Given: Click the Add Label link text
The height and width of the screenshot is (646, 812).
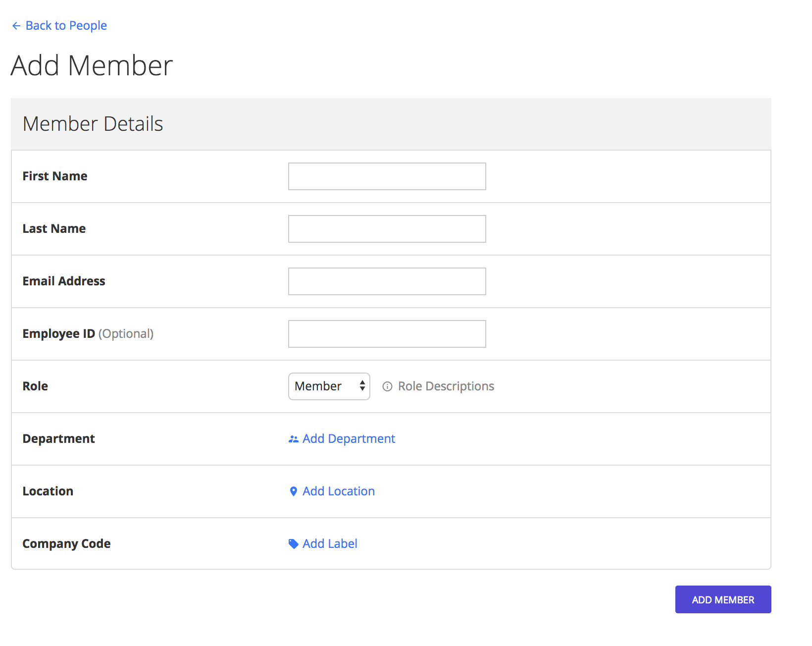Looking at the screenshot, I should [330, 544].
